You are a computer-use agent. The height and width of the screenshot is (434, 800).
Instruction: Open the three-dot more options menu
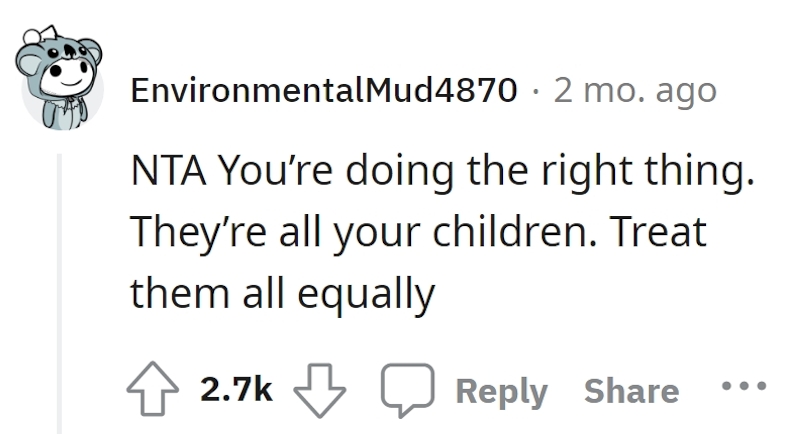click(744, 386)
